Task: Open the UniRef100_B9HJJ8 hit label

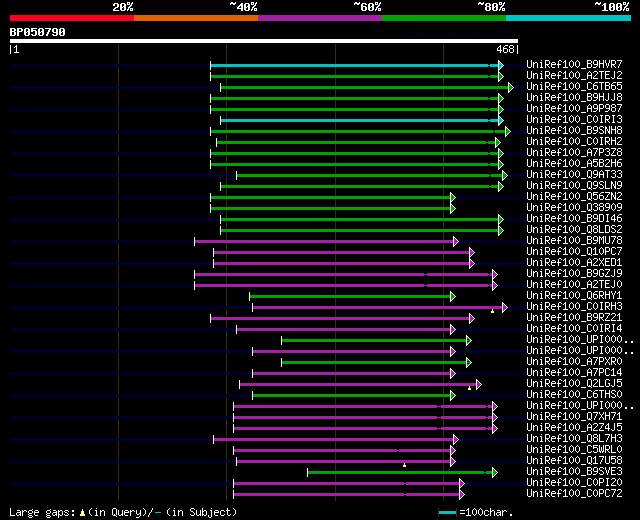Action: [x=574, y=97]
